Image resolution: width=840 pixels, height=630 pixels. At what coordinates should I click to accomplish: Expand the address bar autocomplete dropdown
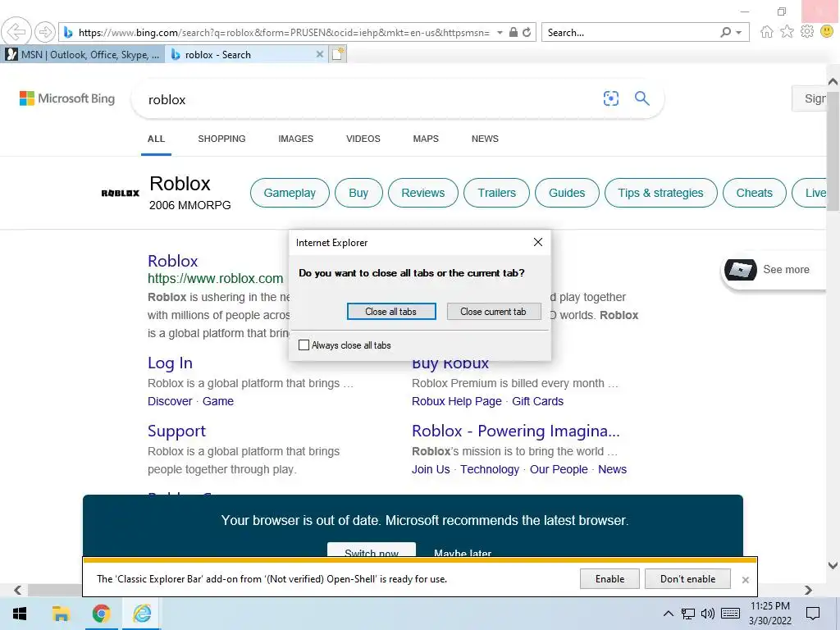[500, 33]
